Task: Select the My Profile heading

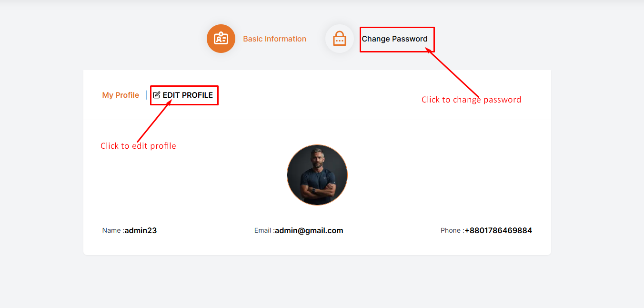Action: click(x=121, y=95)
